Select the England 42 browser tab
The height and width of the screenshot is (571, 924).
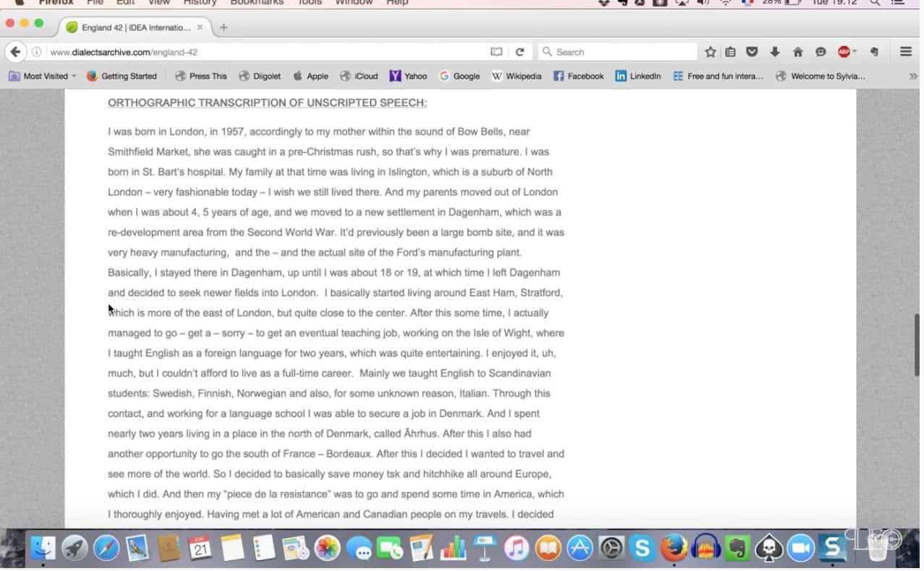pos(135,27)
